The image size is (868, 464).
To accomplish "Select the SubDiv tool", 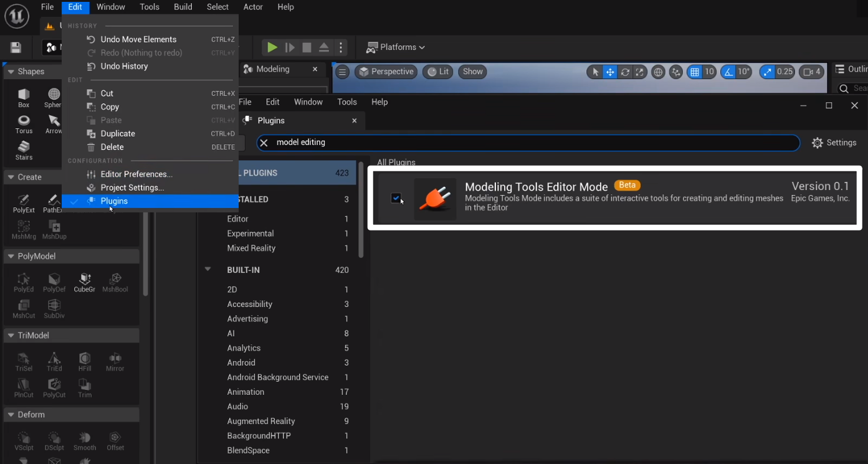I will click(54, 309).
